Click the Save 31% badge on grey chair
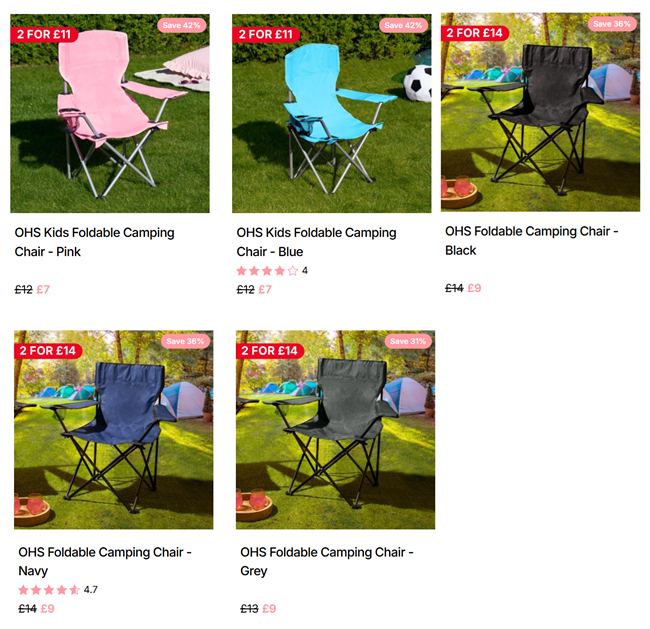Image resolution: width=650 pixels, height=629 pixels. point(408,341)
